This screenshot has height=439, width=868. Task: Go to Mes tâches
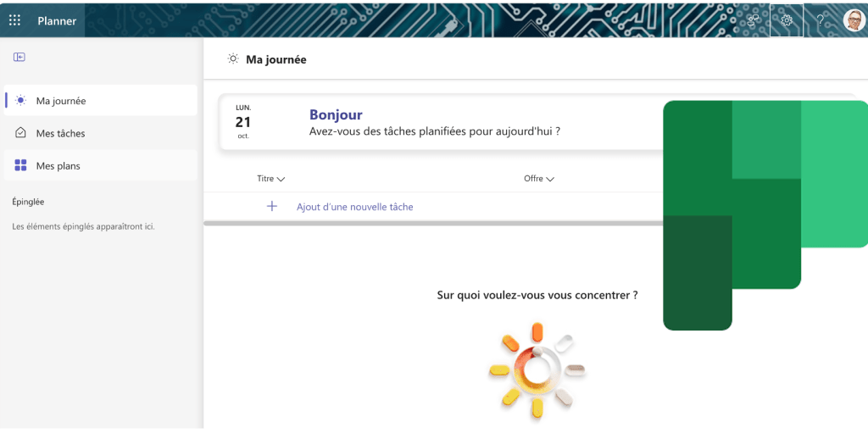point(60,133)
